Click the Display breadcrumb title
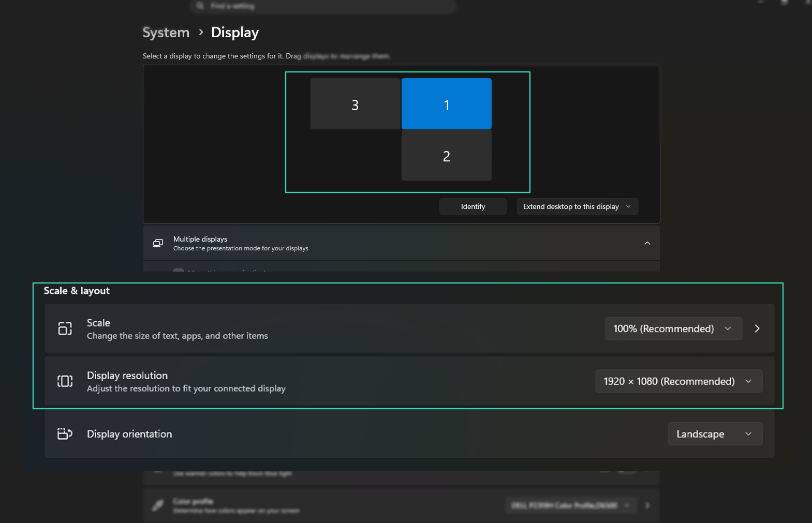Image resolution: width=812 pixels, height=523 pixels. pyautogui.click(x=235, y=33)
